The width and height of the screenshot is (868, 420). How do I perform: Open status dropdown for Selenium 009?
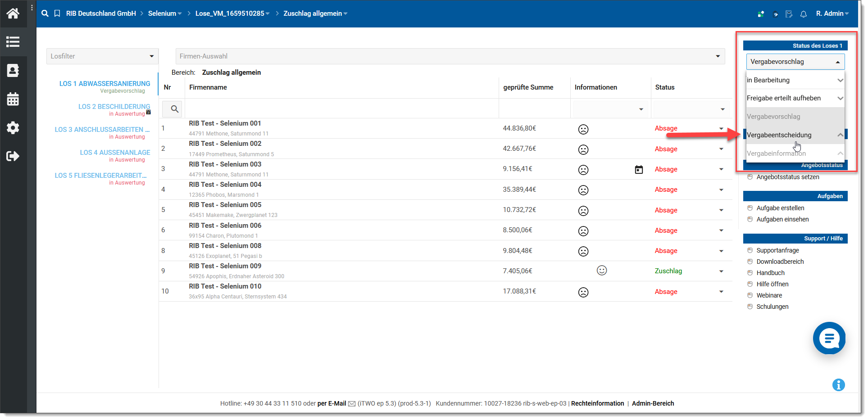pyautogui.click(x=721, y=271)
